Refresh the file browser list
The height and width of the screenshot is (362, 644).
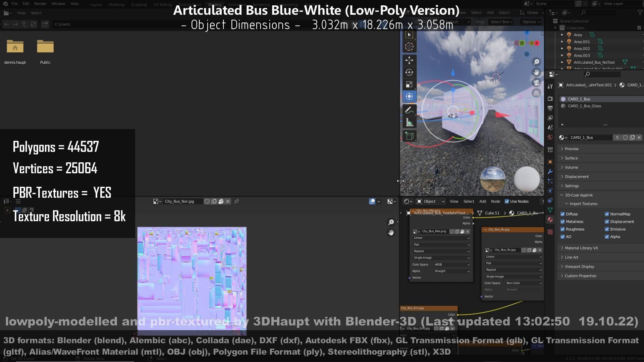[33, 24]
